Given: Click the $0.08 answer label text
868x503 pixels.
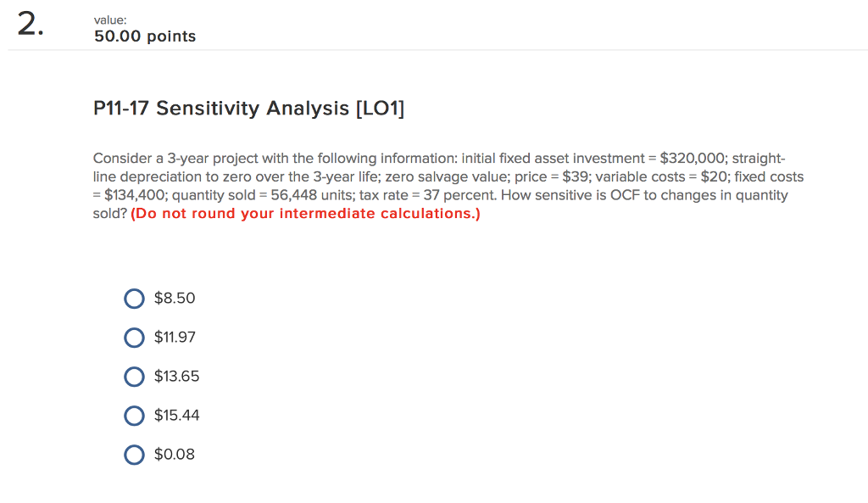Looking at the screenshot, I should click(173, 455).
